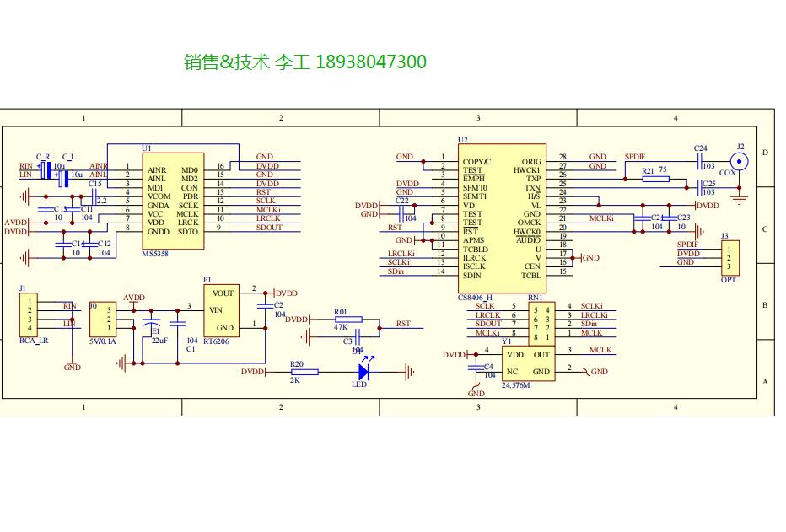Select capacitor C21 symbol
This screenshot has width=786, height=532.
(x=643, y=219)
